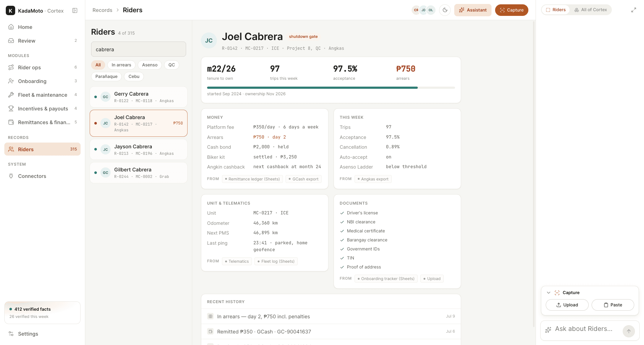Screen dimensions: 644x345
Task: Open Fleet log (Sheets) source
Action: (x=276, y=261)
